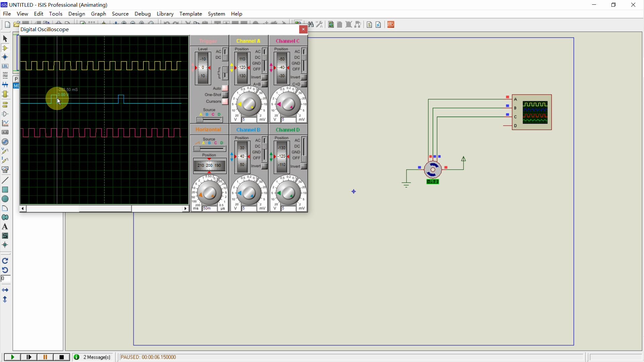Toggle the trigger Auto button

(225, 88)
